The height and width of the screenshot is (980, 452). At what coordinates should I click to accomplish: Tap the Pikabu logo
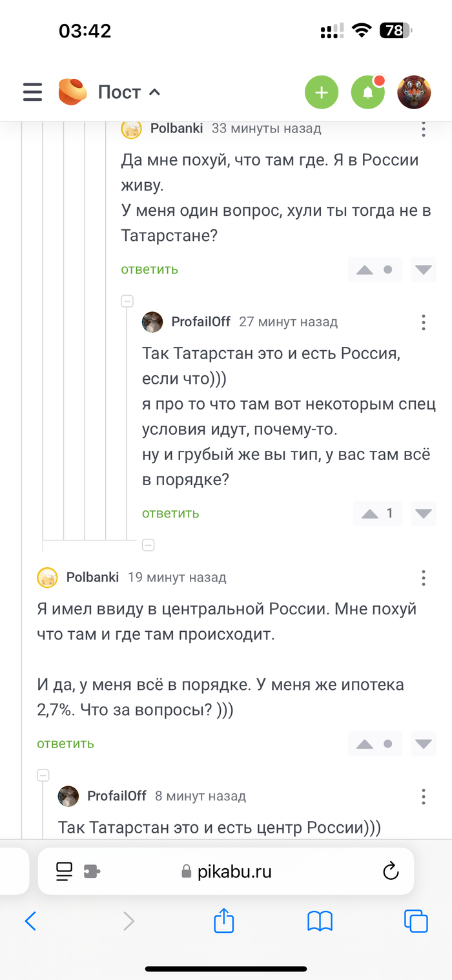pos(72,92)
